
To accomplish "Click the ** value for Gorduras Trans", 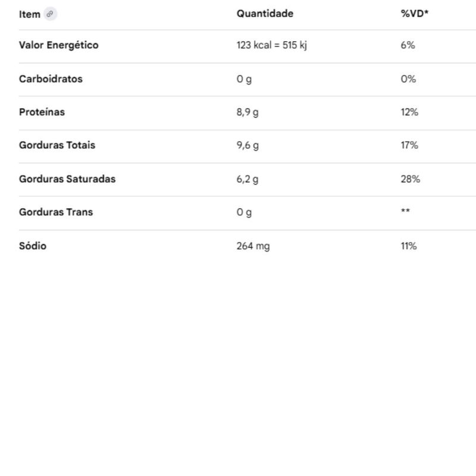I will pyautogui.click(x=405, y=211).
